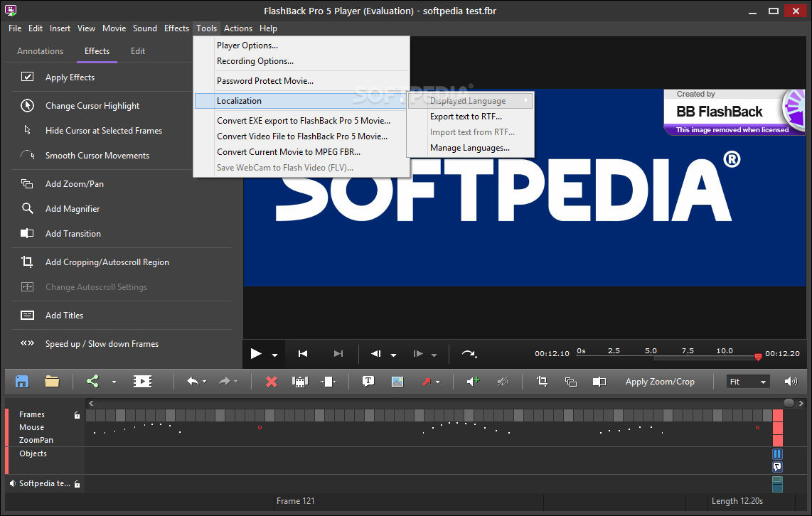Click the crop tool icon
Screen dimensions: 812x516
542,382
